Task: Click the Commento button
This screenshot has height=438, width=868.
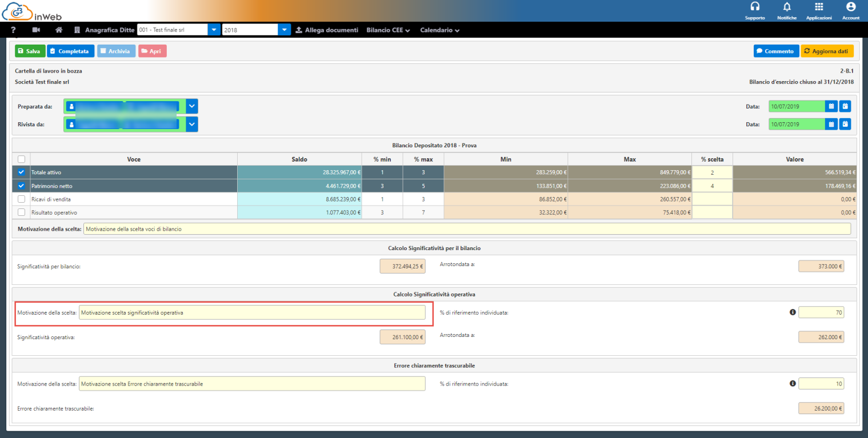Action: pyautogui.click(x=776, y=51)
